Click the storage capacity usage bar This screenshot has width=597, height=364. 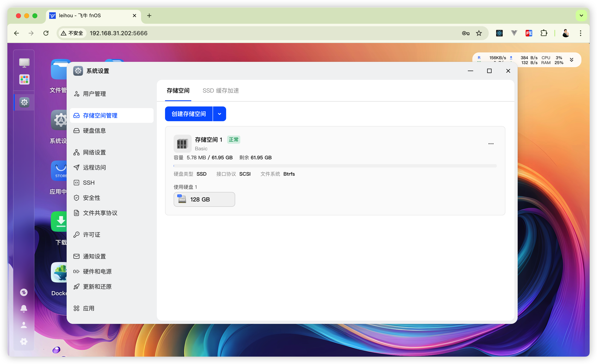tap(335, 166)
